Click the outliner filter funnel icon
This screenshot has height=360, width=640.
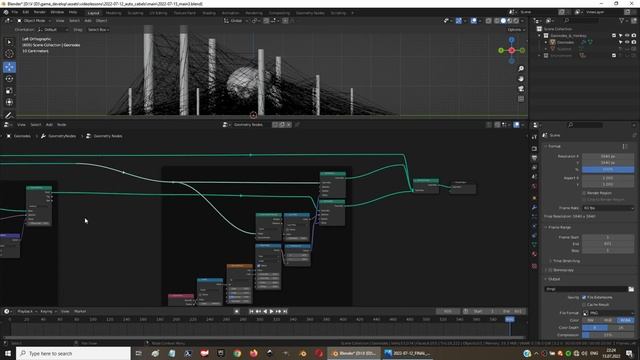(622, 20)
